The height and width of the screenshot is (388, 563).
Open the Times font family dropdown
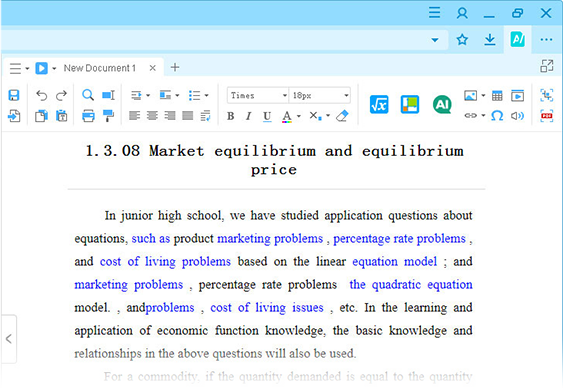[257, 95]
